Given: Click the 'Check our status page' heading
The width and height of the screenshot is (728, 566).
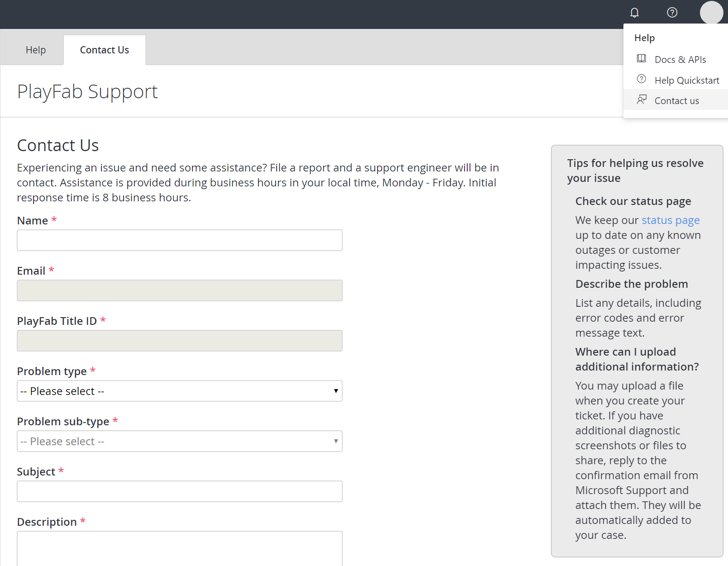Looking at the screenshot, I should [x=633, y=201].
